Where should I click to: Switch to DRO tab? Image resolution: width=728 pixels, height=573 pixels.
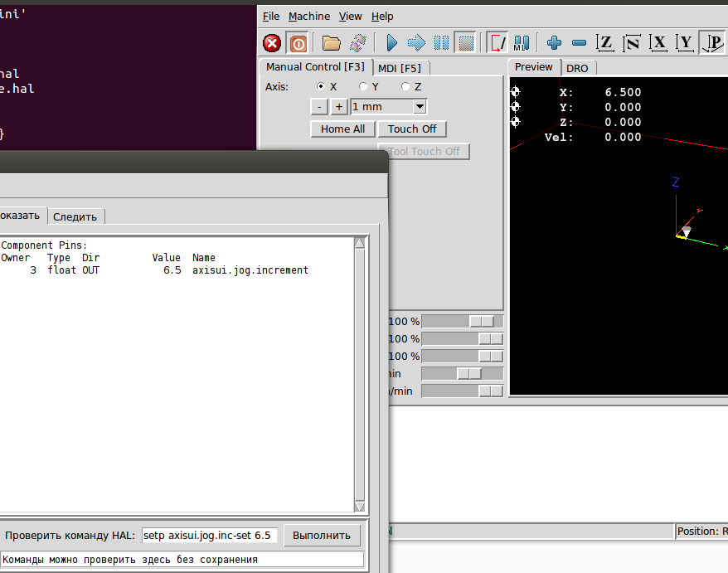pos(578,68)
